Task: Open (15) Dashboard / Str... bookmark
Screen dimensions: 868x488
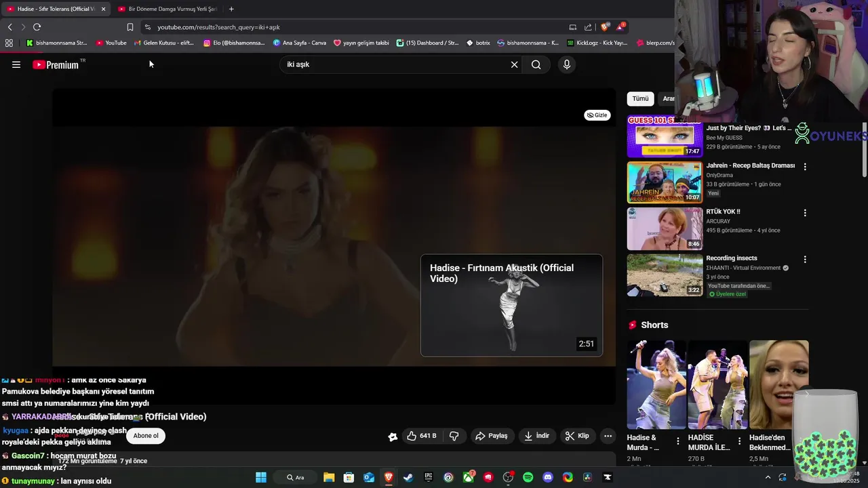Action: pos(428,43)
